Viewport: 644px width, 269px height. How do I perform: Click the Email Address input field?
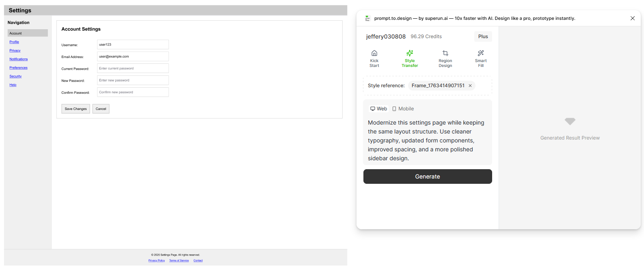[133, 56]
